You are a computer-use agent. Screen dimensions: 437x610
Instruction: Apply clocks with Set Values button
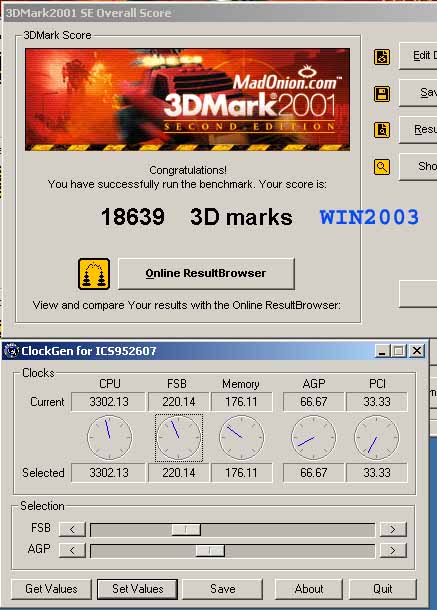(138, 589)
